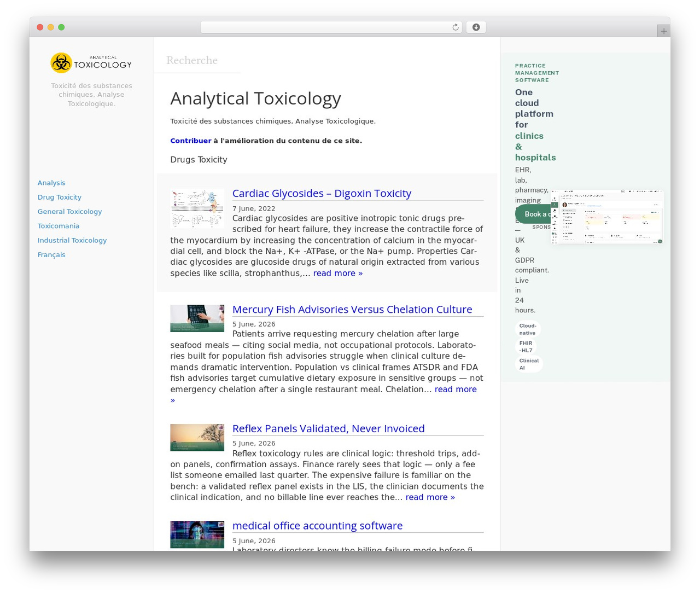
Task: Add a new browser tab
Action: [663, 31]
